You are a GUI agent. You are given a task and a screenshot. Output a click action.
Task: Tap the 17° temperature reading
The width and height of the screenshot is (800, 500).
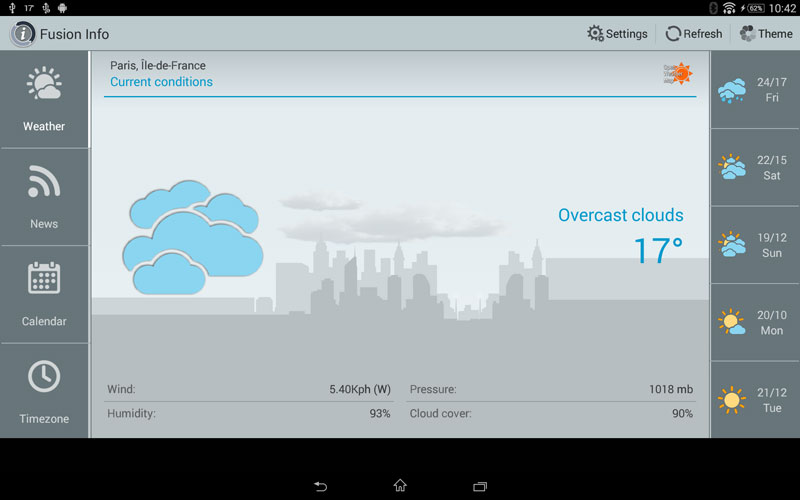(658, 250)
